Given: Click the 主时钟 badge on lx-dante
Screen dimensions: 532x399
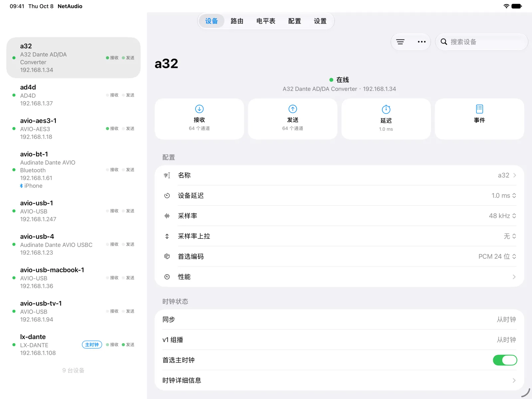Looking at the screenshot, I should 92,344.
